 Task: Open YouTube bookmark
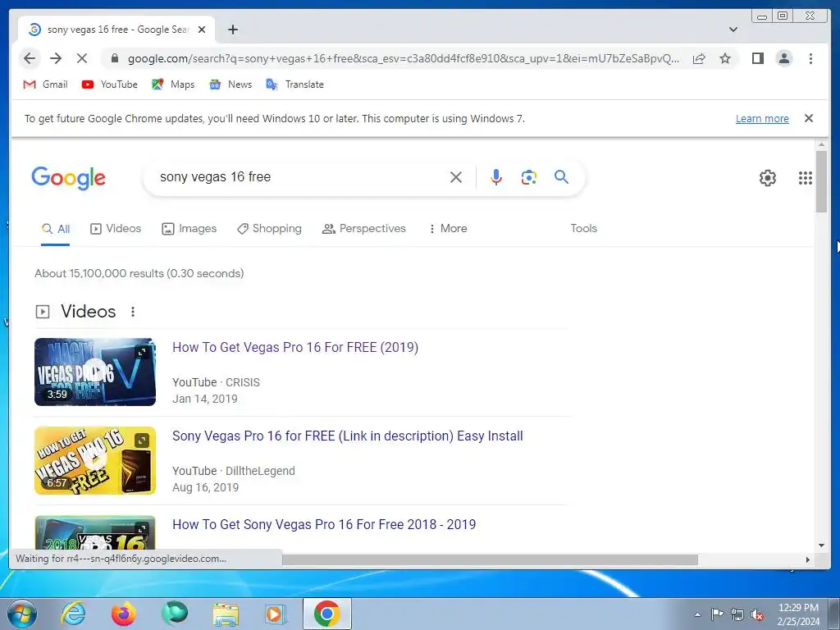click(110, 84)
